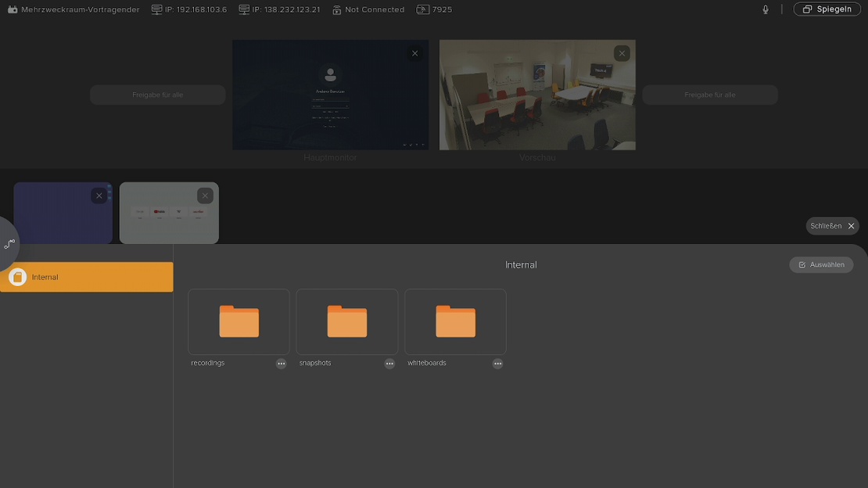
Task: Expand more options for snapshots folder
Action: coord(389,364)
